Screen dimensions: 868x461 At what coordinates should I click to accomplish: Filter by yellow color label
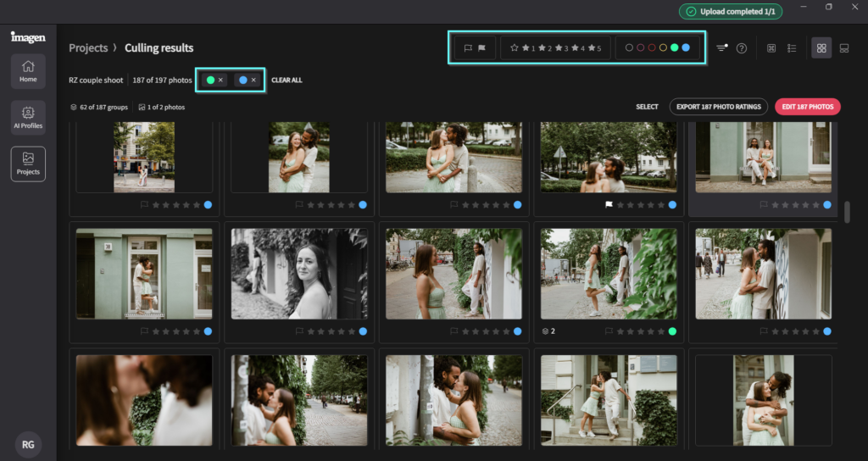tap(663, 48)
